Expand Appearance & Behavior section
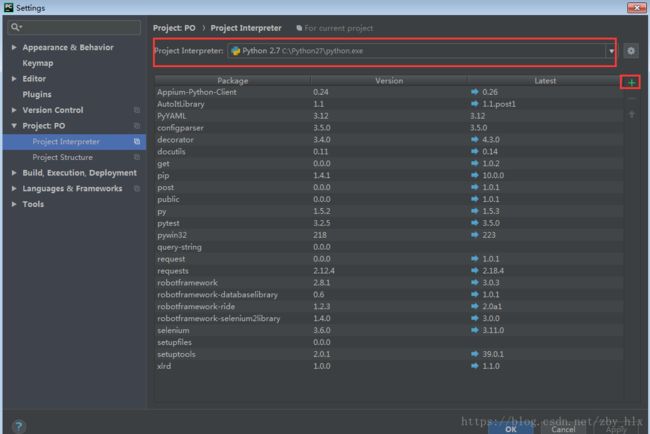Screen dimensions: 650x434 pyautogui.click(x=14, y=47)
